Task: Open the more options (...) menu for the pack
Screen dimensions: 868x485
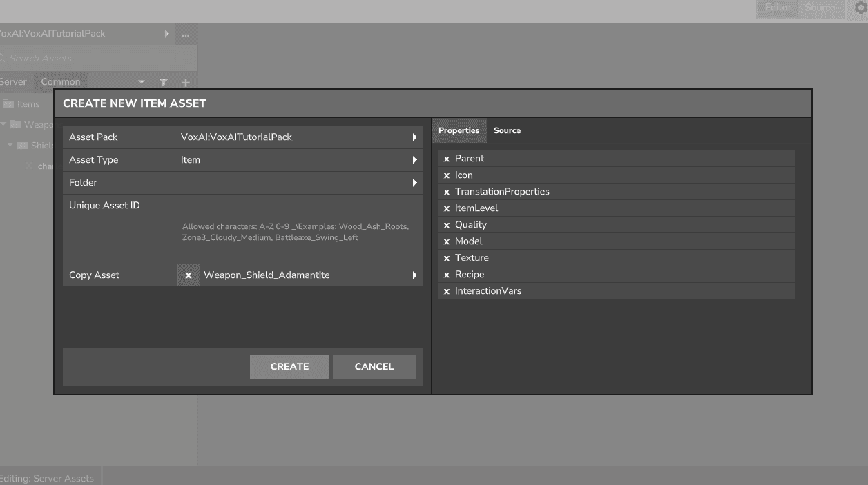Action: click(184, 33)
